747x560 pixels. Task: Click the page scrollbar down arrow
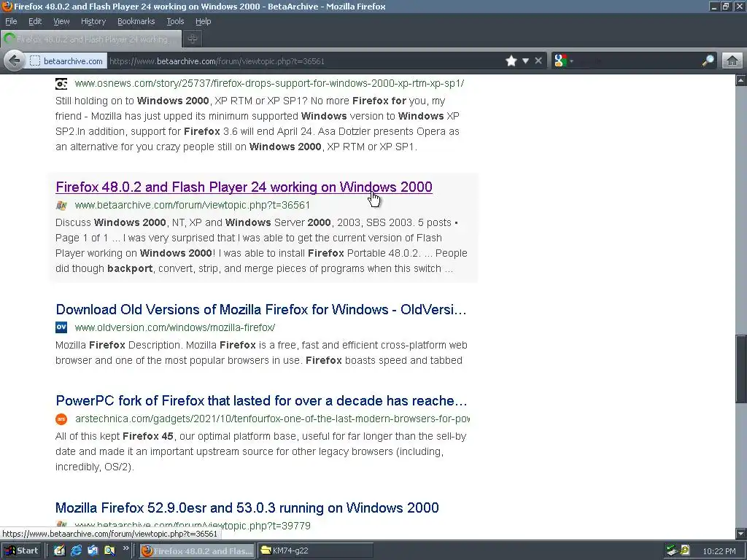741,533
